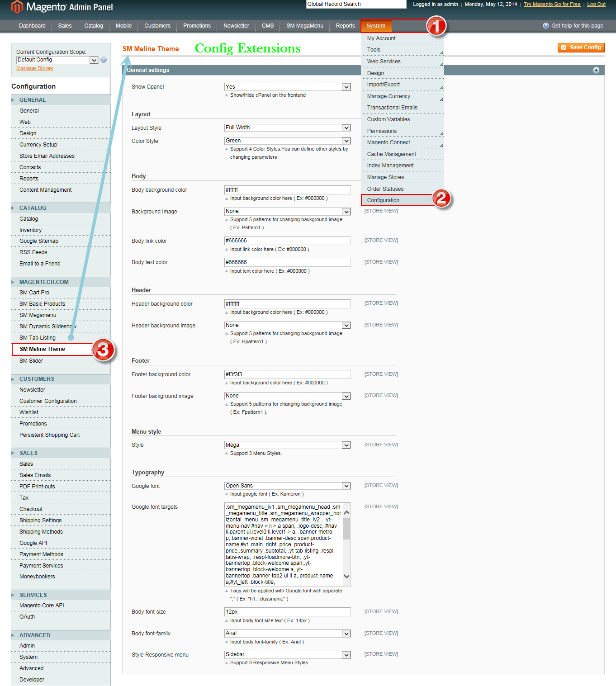Viewport: 616px width, 686px height.
Task: Open the Current Configuration Scope dropdown
Action: pyautogui.click(x=57, y=60)
